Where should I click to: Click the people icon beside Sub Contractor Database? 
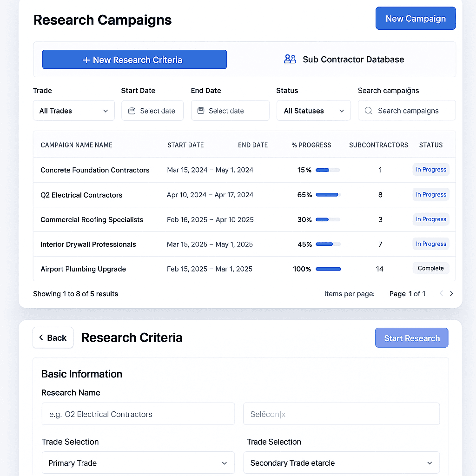pyautogui.click(x=290, y=59)
